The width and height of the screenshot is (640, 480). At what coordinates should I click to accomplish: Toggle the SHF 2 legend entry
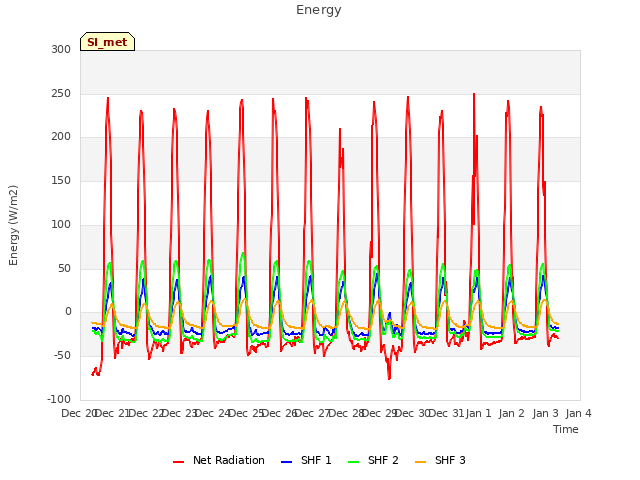point(373,460)
